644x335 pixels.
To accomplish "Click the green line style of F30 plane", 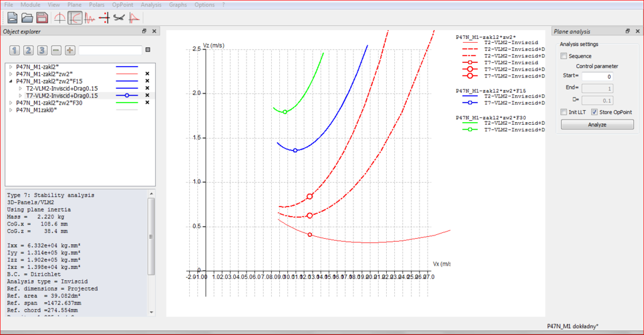I will 126,103.
